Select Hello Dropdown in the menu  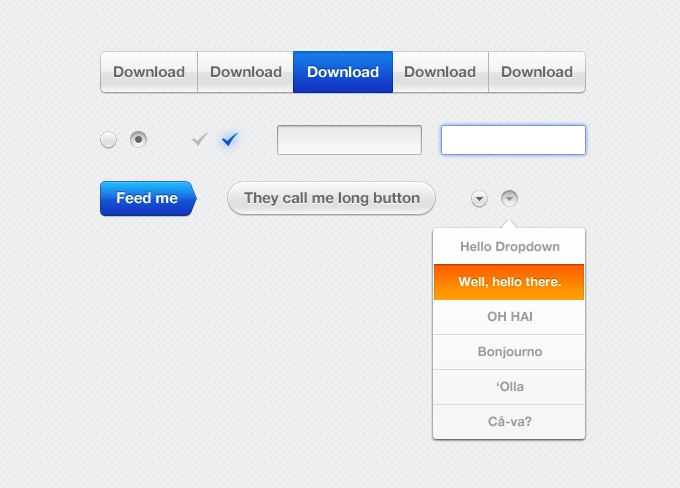coord(509,246)
